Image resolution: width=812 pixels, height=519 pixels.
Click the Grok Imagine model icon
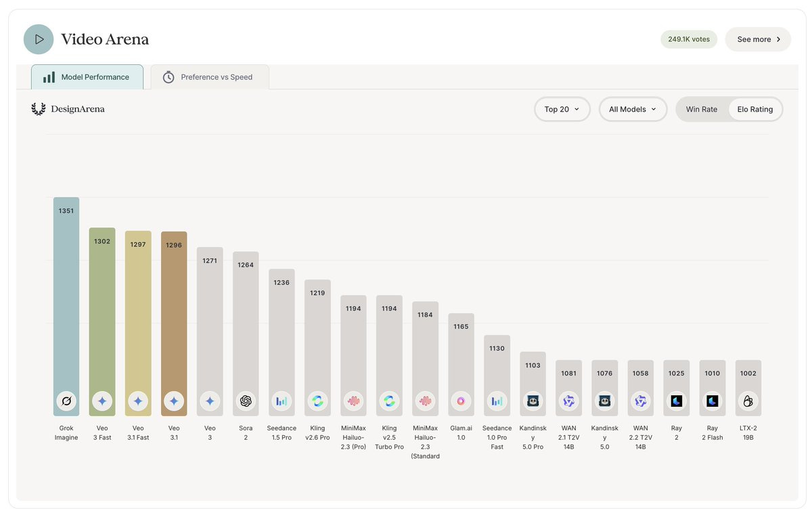[x=66, y=401]
